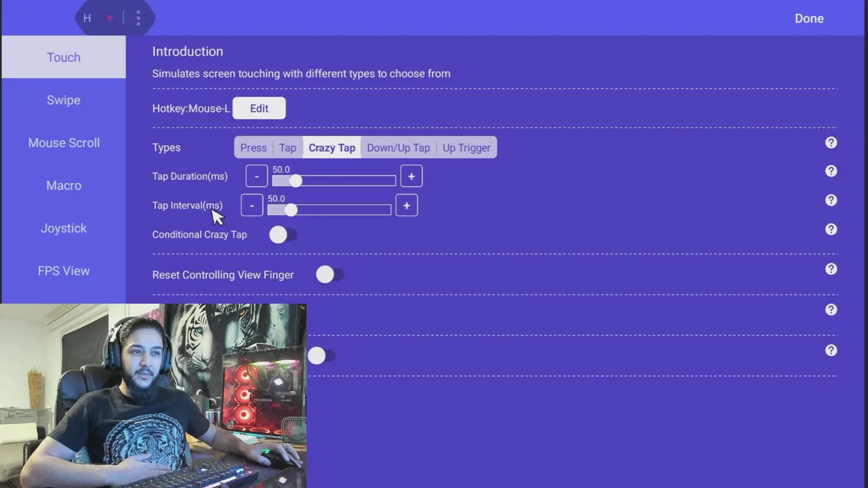Image resolution: width=868 pixels, height=488 pixels.
Task: Open the help icon for Types row
Action: [x=831, y=142]
